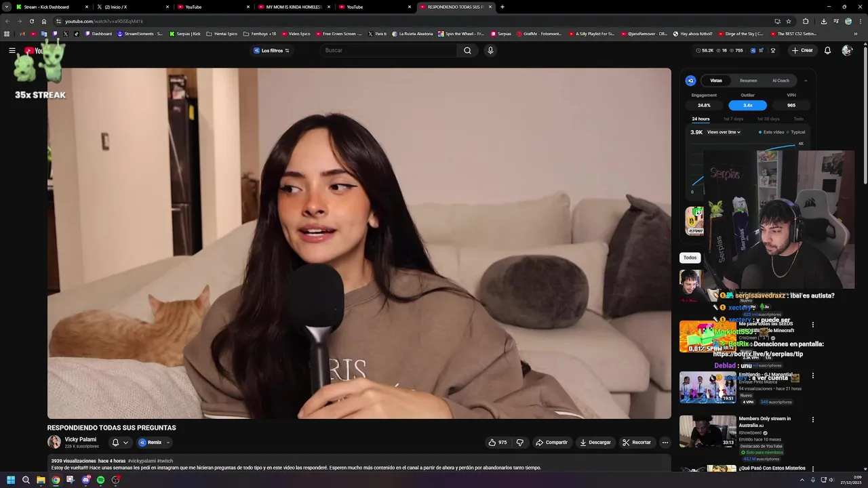Open the StreamElements bookmark
The image size is (868, 488).
click(140, 33)
